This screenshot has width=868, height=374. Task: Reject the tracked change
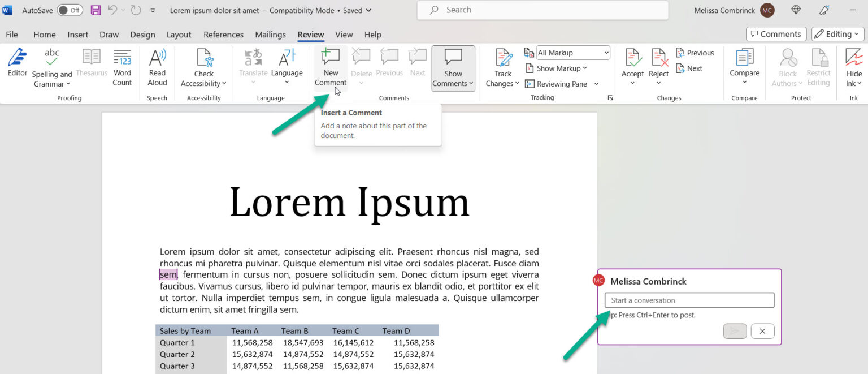click(x=659, y=62)
